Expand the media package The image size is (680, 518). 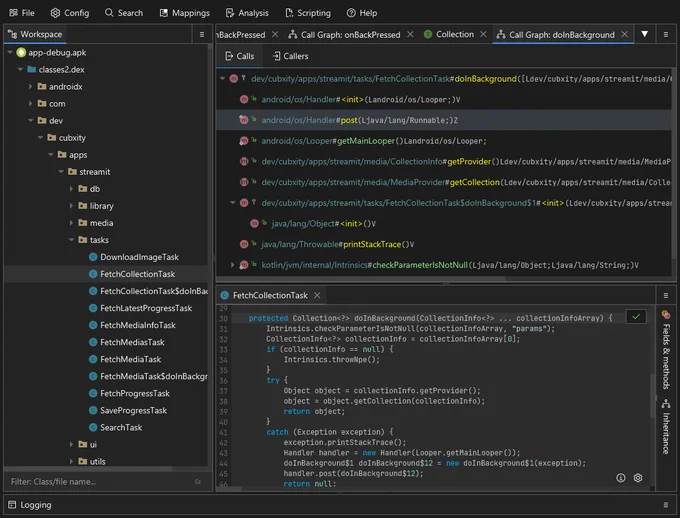(71, 223)
